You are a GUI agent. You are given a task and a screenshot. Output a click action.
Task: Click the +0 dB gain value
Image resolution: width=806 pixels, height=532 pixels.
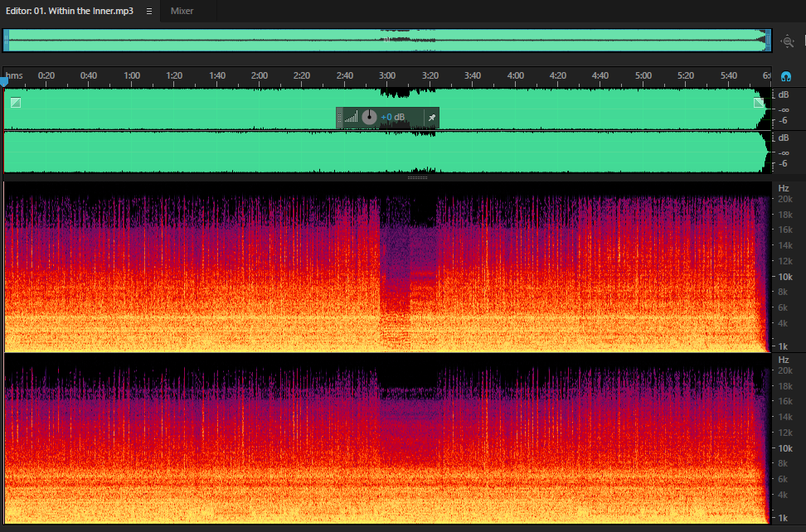click(x=393, y=118)
